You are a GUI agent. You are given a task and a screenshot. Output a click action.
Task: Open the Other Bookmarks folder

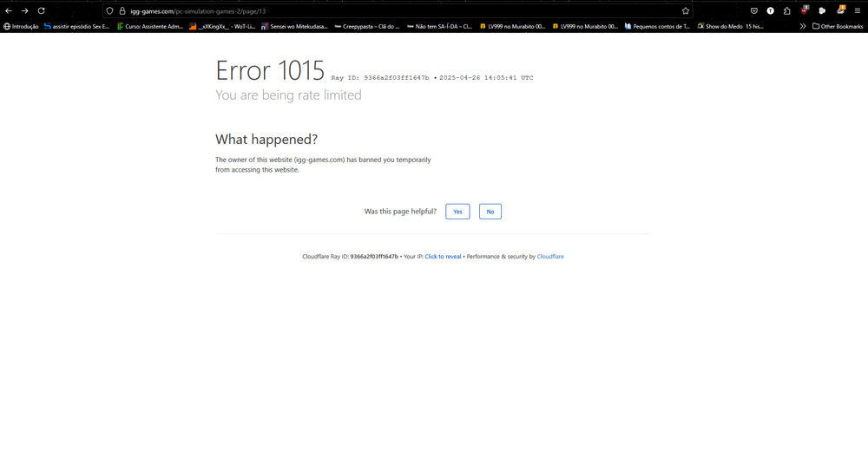click(x=838, y=26)
